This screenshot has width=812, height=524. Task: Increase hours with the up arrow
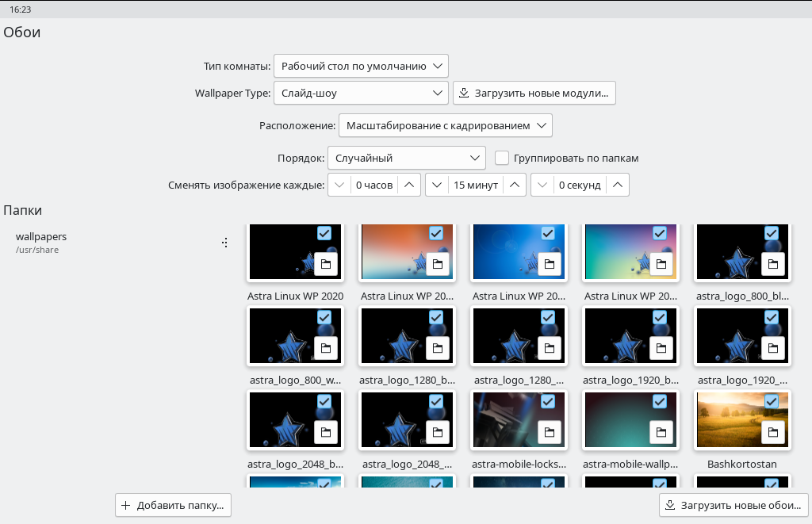(408, 185)
